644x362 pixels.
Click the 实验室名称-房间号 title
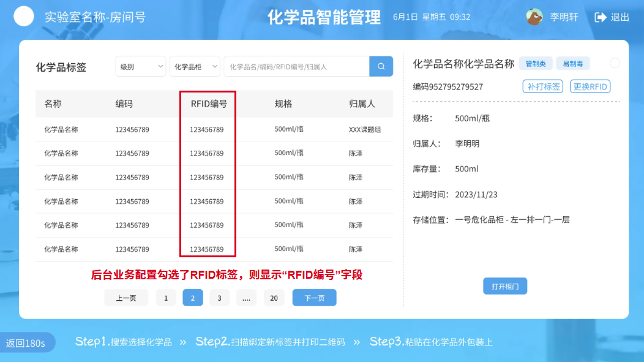[95, 17]
